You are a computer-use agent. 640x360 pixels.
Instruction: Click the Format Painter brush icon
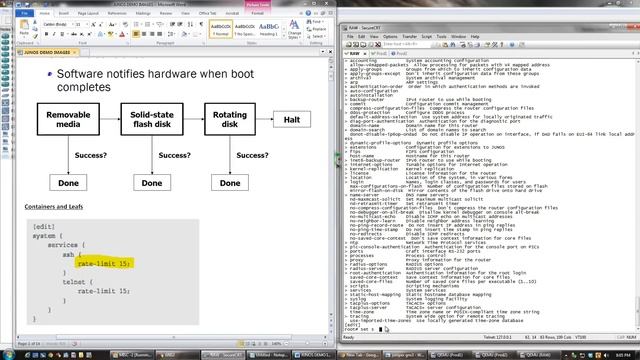pyautogui.click(x=35, y=36)
